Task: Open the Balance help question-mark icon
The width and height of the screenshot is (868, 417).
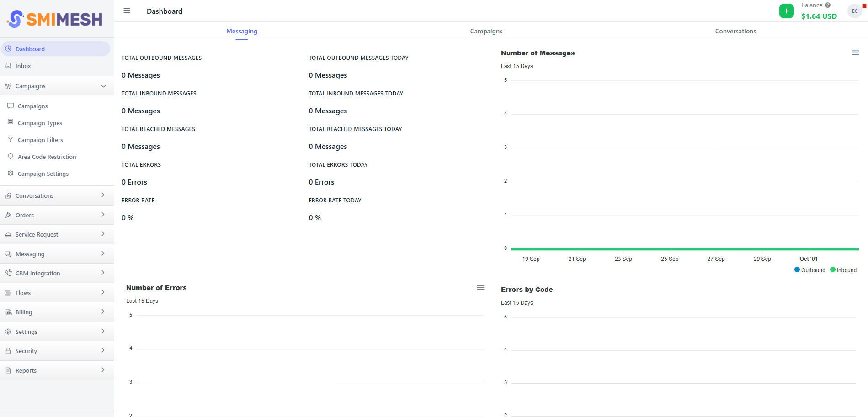Action: point(828,5)
